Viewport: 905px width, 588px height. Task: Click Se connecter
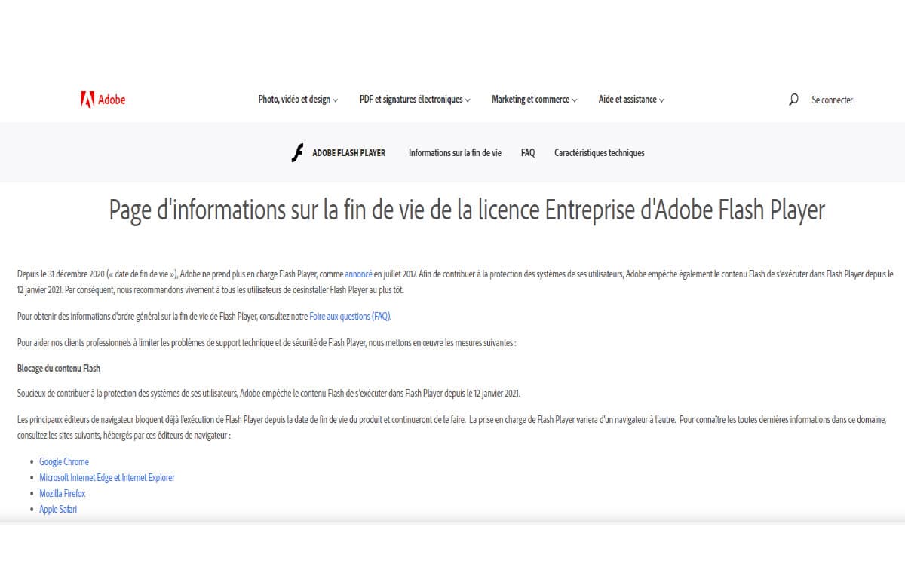tap(832, 99)
